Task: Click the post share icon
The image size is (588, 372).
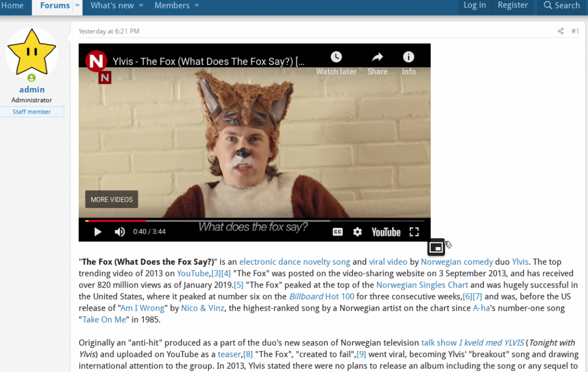Action: pos(560,31)
